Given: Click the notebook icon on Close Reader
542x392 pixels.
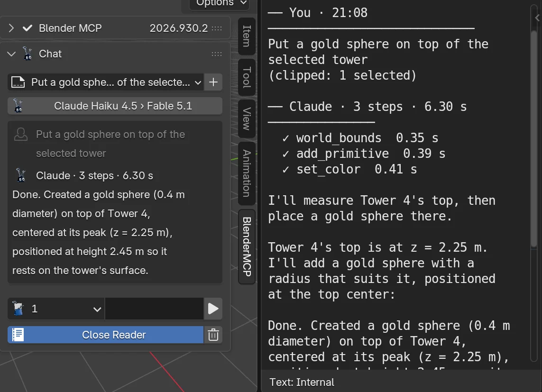Looking at the screenshot, I should coord(18,335).
